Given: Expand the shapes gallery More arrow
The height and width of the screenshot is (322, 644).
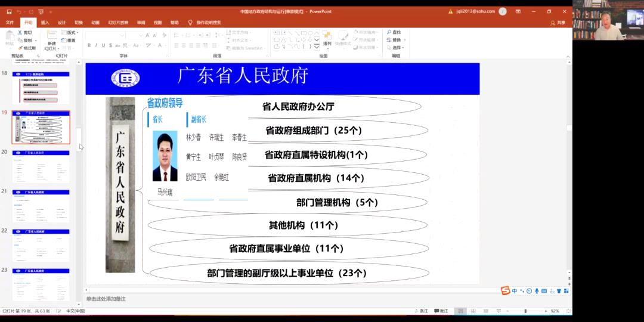Looking at the screenshot, I should pos(317,47).
